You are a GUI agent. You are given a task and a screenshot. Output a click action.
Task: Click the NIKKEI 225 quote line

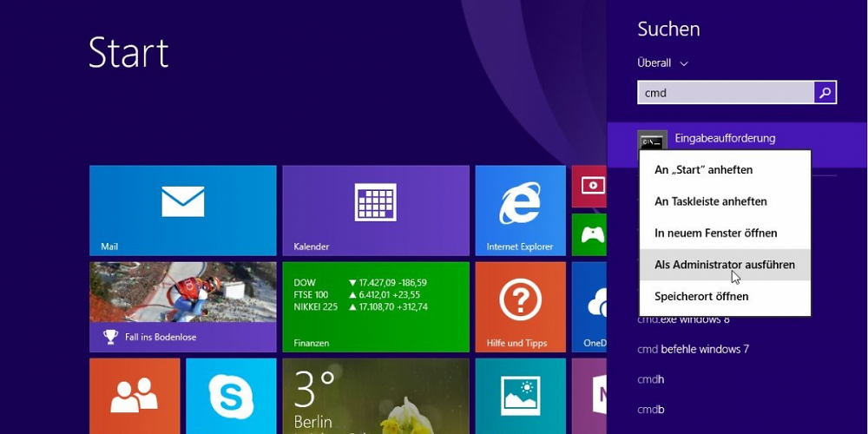click(x=360, y=306)
